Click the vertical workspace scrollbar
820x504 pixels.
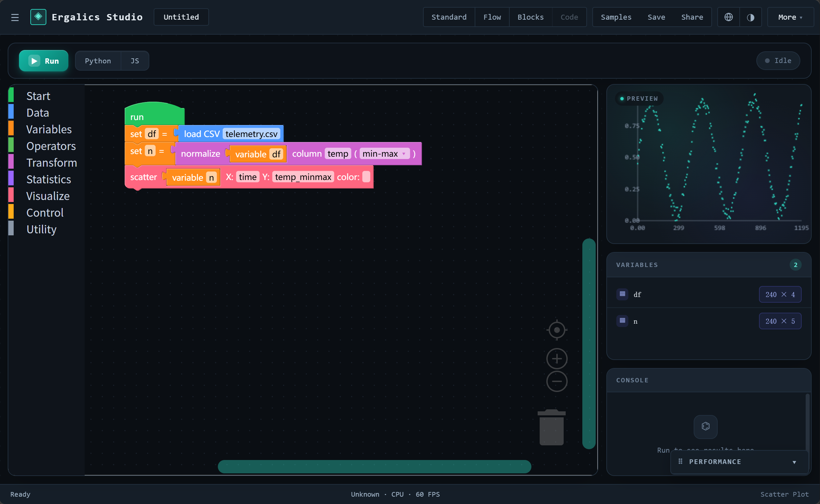coord(589,343)
